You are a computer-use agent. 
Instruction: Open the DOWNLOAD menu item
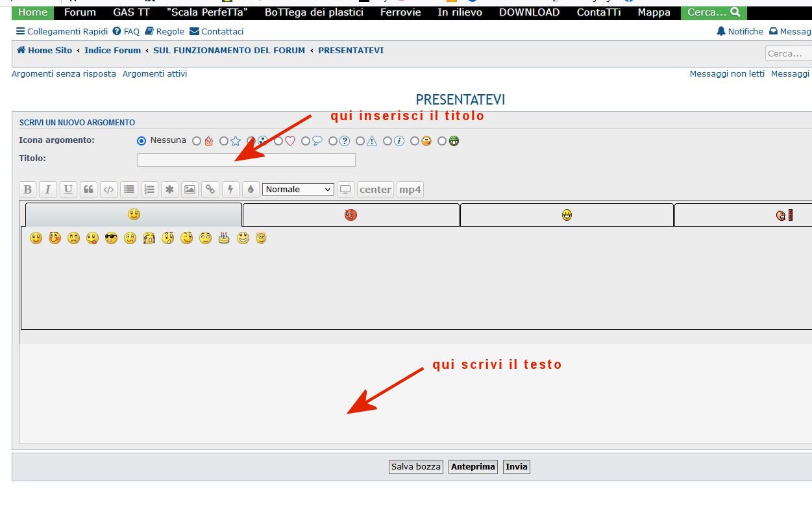click(529, 12)
